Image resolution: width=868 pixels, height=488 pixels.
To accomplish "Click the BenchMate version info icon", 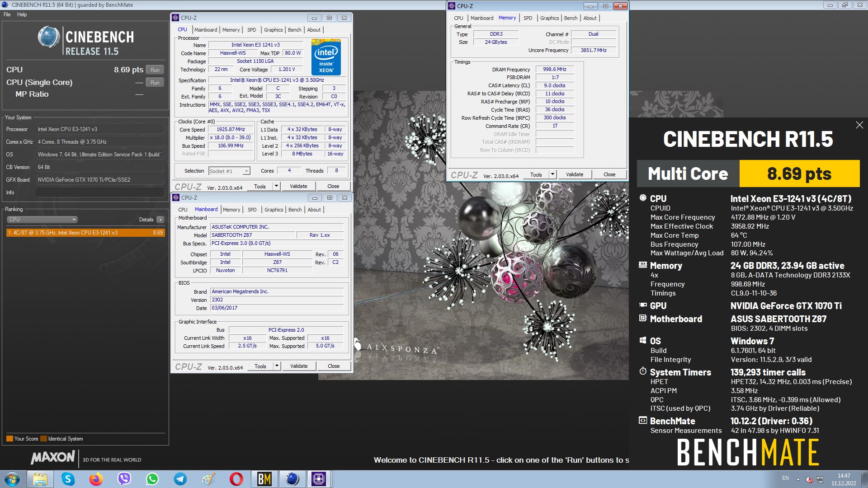I will click(x=643, y=420).
